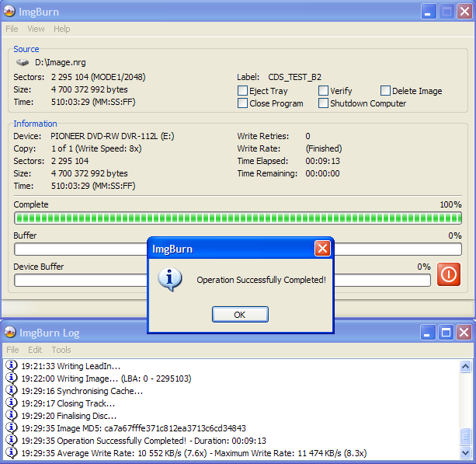
Task: Click the device name PIONEER DVD-RW DVR-112L
Action: (113, 136)
